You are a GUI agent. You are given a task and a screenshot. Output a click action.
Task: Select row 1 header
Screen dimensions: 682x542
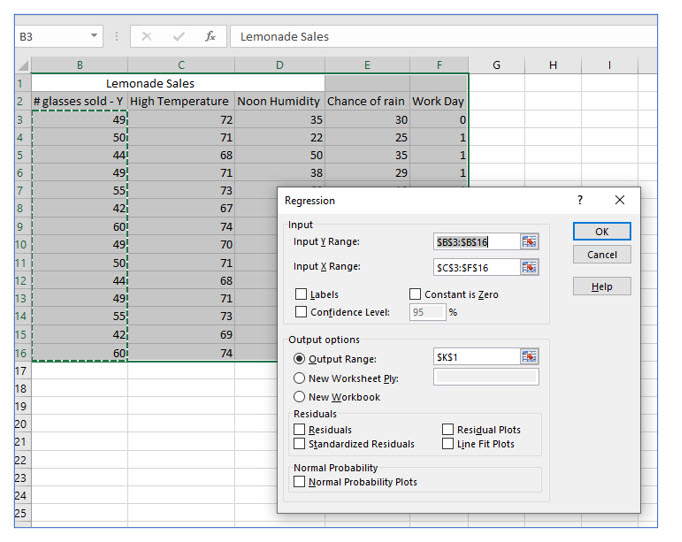(23, 83)
